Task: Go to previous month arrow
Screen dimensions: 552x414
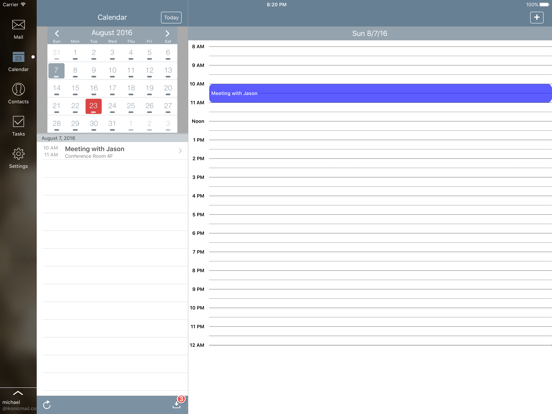Action: (57, 33)
